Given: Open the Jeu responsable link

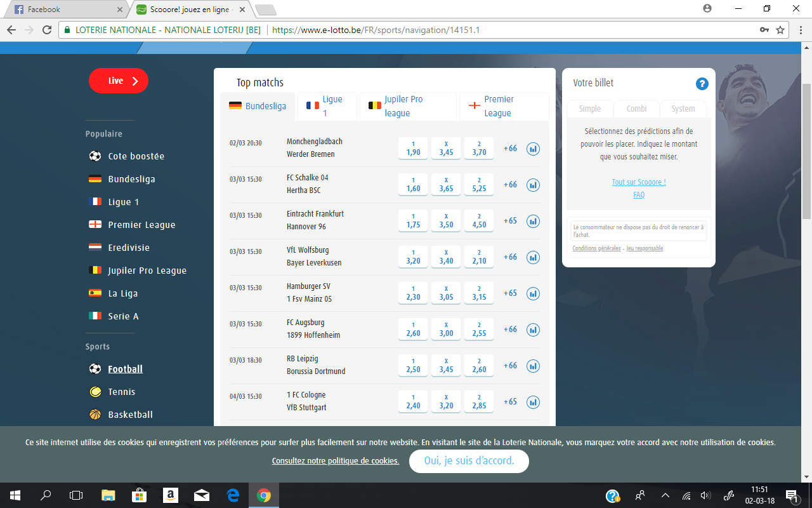Looking at the screenshot, I should (x=645, y=248).
